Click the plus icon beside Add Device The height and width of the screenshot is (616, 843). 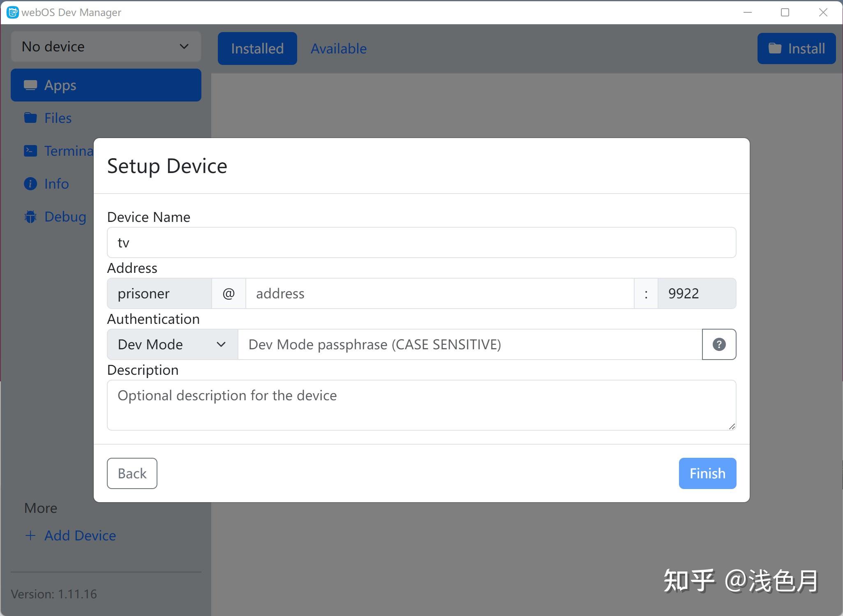point(30,535)
